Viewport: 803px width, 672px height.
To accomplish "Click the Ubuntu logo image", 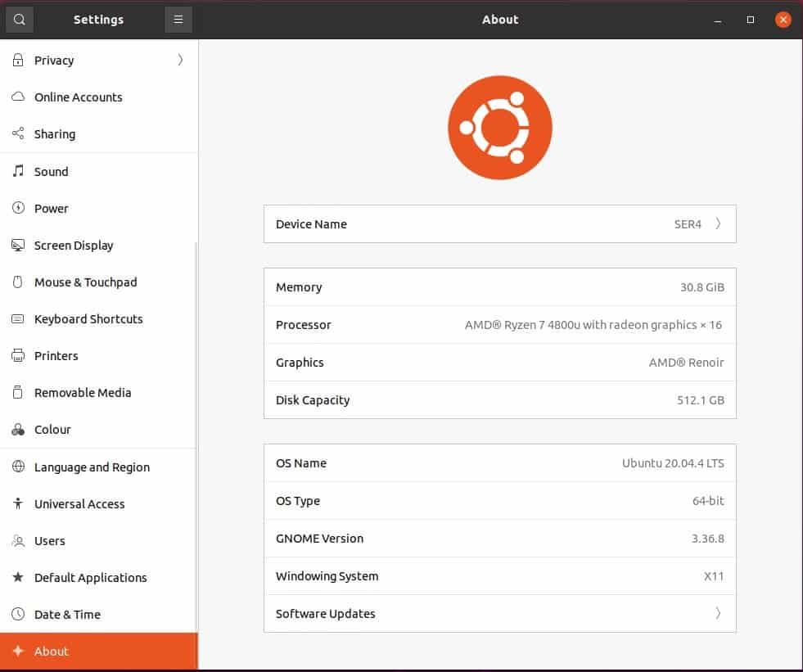I will point(500,128).
